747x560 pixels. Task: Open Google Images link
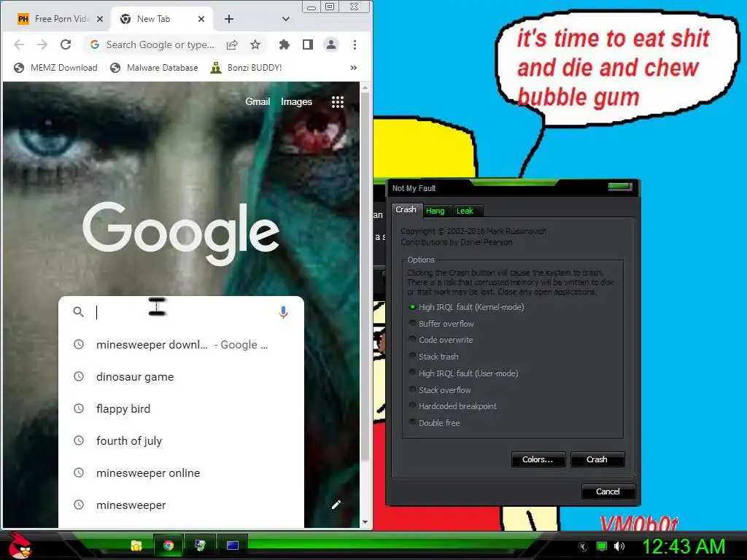tap(296, 101)
